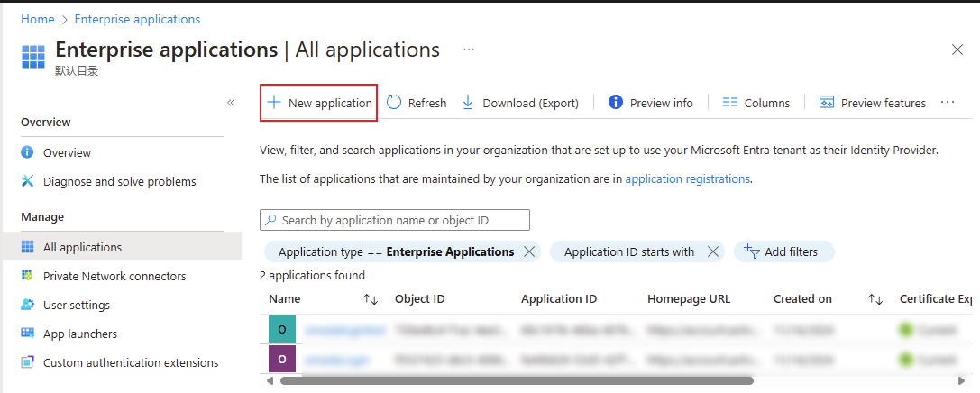Click the Overview info icon in sidebar

click(28, 152)
